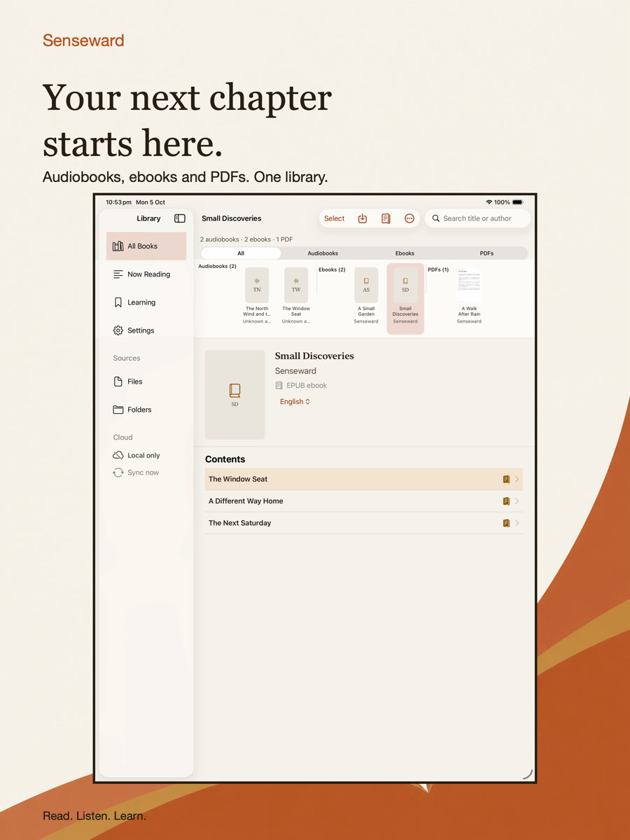
Task: Click the EPUB ebook format icon
Action: coord(279,386)
